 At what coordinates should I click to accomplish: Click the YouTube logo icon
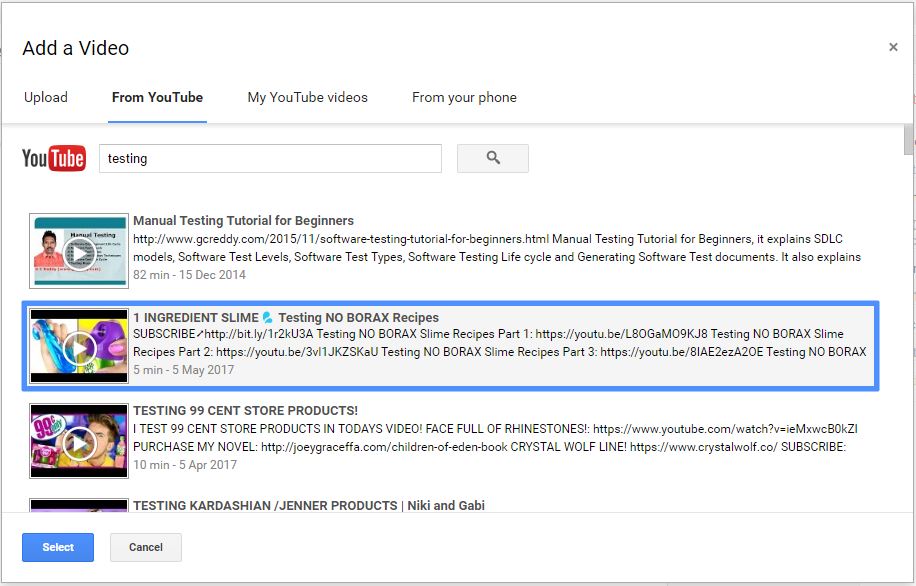tap(53, 157)
